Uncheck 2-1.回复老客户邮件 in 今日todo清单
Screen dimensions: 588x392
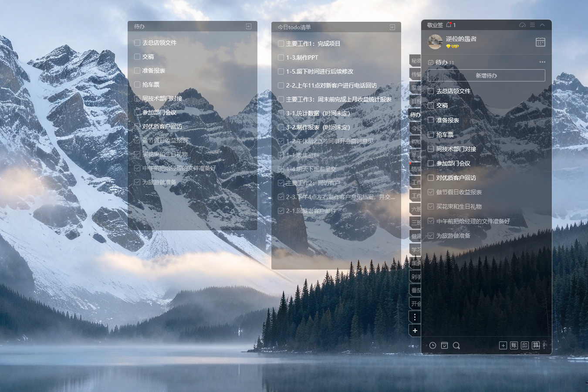[281, 211]
